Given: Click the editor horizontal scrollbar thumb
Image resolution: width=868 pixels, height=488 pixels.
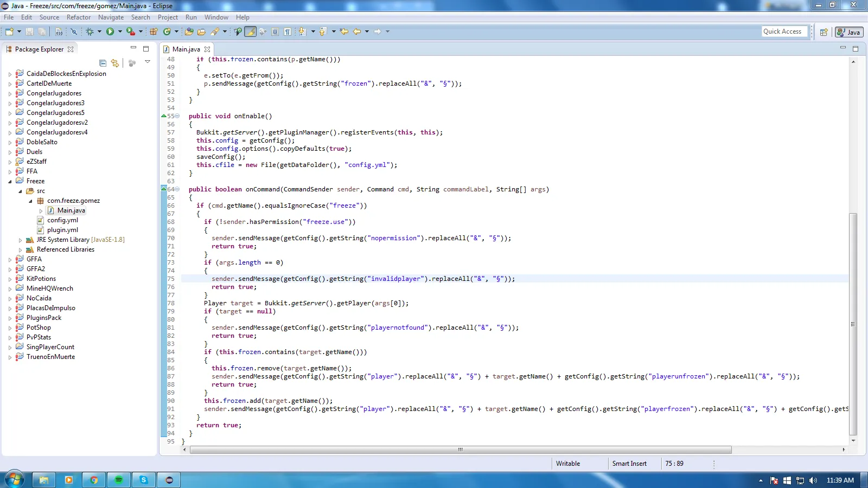Looking at the screenshot, I should pos(461,450).
